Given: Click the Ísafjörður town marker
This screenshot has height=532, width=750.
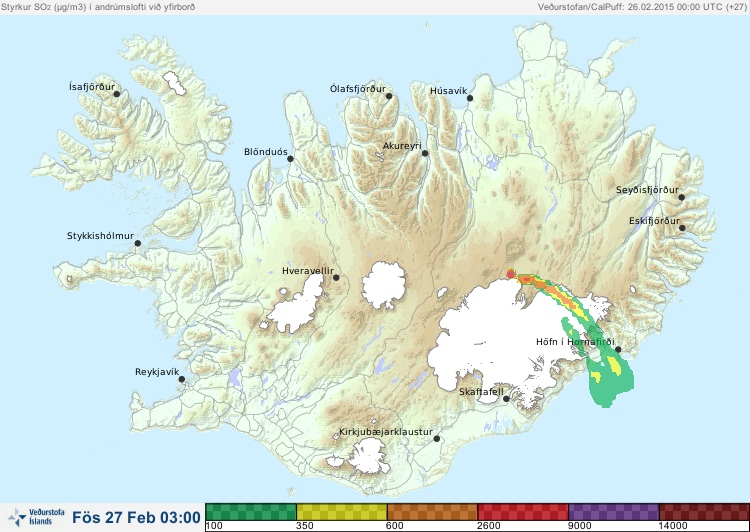Looking at the screenshot, I should coord(116,94).
